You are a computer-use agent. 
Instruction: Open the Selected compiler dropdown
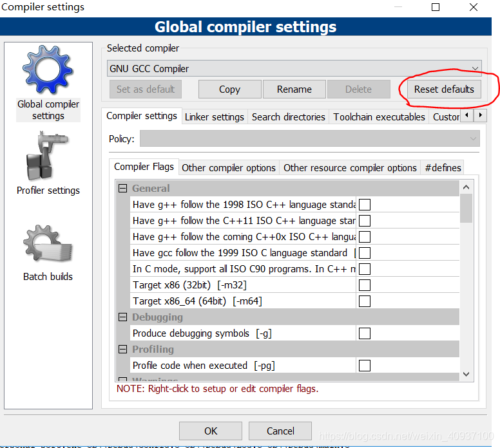pos(294,68)
